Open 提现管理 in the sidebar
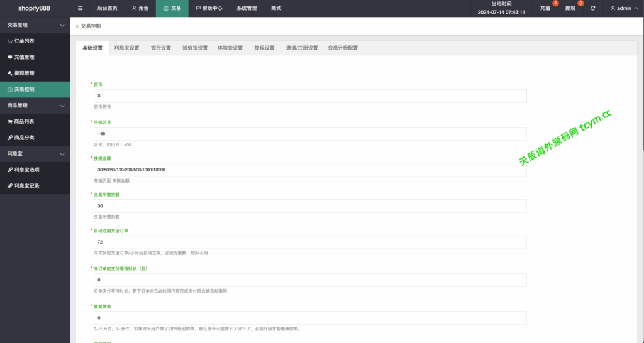644x343 pixels. (x=35, y=73)
